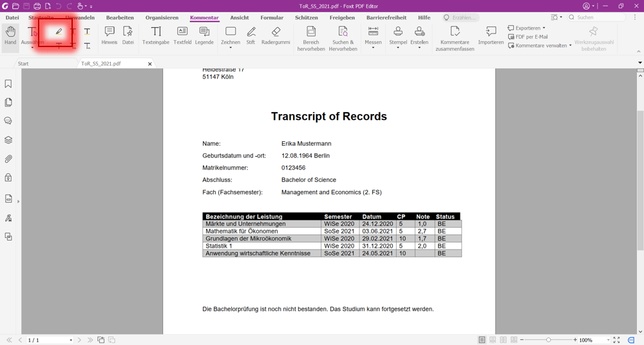This screenshot has width=644, height=345.
Task: Click the zoom in plus button
Action: coord(575,340)
